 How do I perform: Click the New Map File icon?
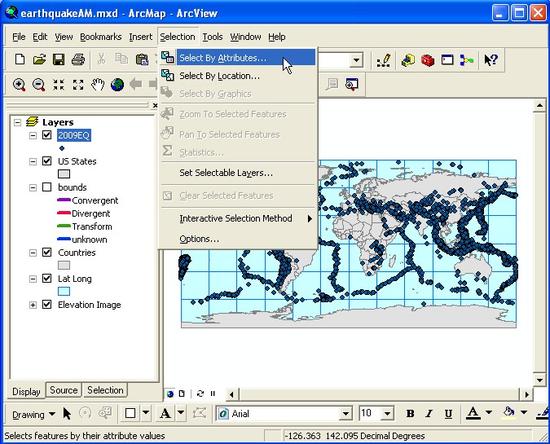click(20, 59)
